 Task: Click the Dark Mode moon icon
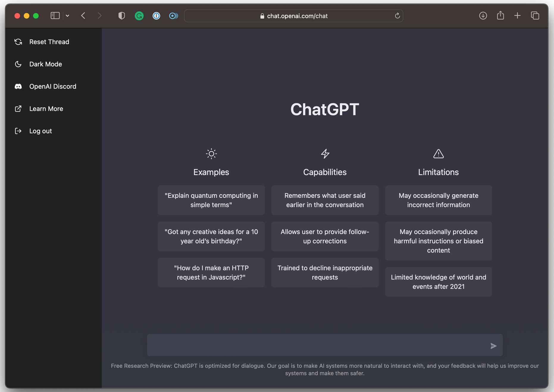point(18,64)
